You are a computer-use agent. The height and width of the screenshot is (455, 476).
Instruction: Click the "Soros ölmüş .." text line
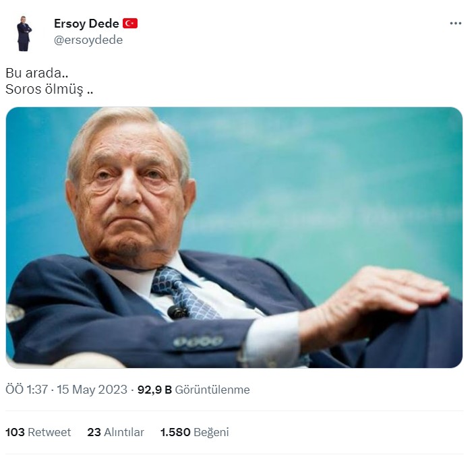(49, 88)
